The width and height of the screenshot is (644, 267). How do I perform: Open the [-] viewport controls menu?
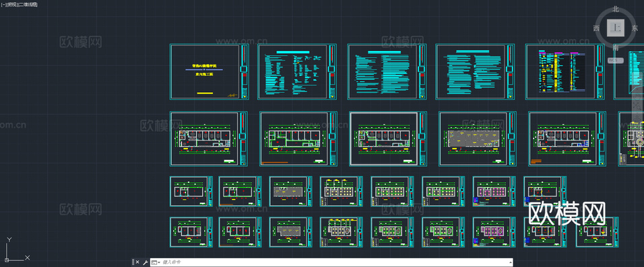[3, 4]
